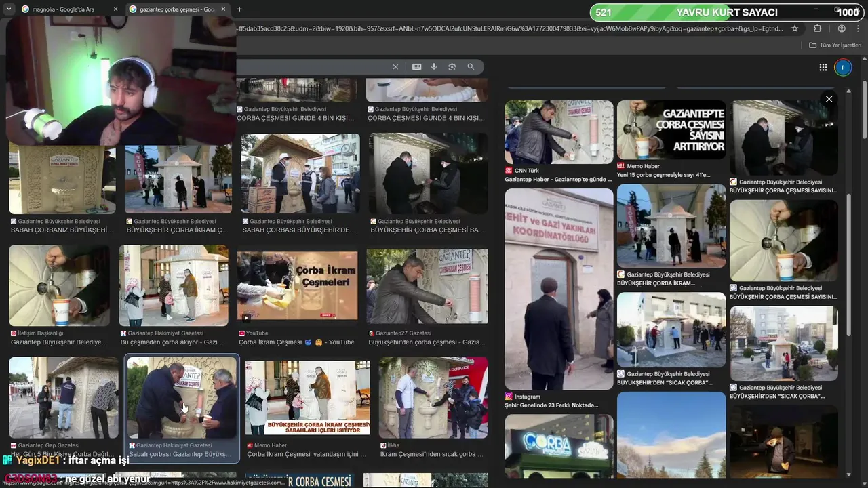Open the on-screen keyboard input tool

(x=416, y=67)
